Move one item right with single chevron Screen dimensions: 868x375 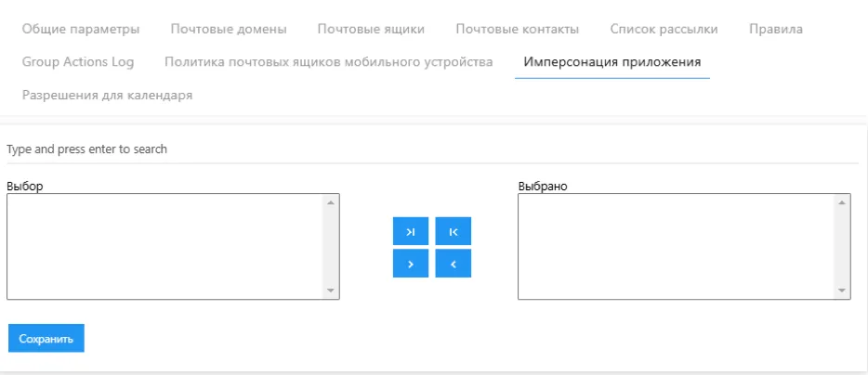pos(411,264)
